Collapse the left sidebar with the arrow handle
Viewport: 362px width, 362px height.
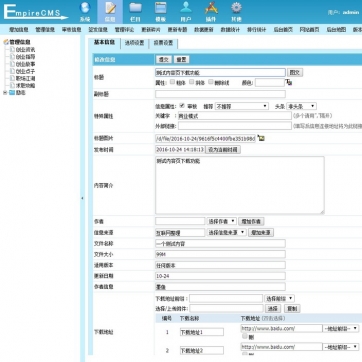click(x=82, y=198)
